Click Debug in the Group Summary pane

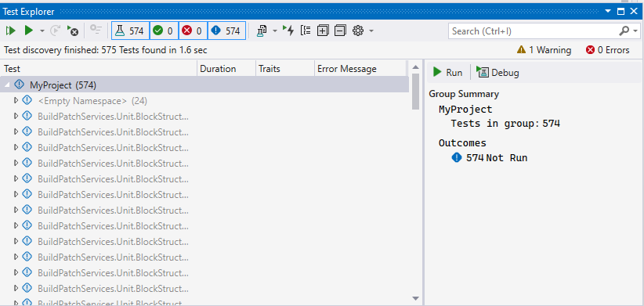click(497, 73)
